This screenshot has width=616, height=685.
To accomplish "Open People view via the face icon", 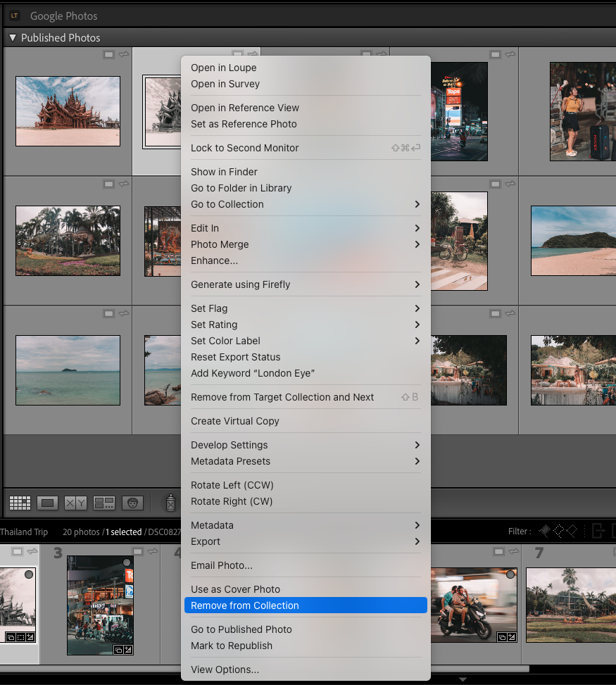I will [x=131, y=503].
